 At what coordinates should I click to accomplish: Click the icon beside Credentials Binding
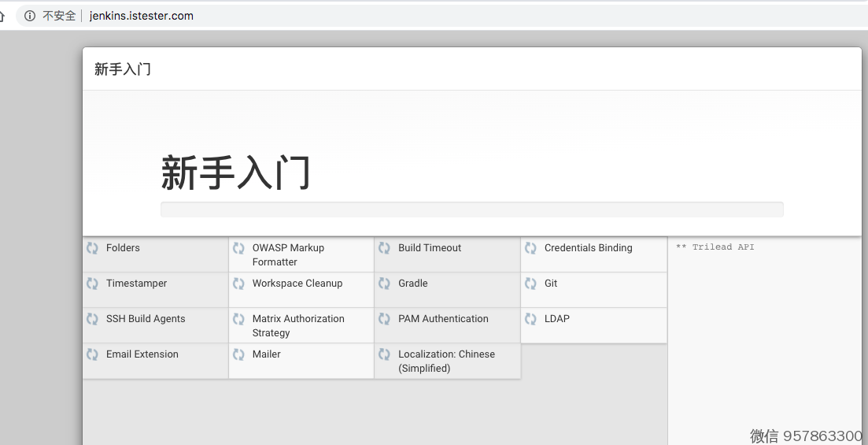530,248
